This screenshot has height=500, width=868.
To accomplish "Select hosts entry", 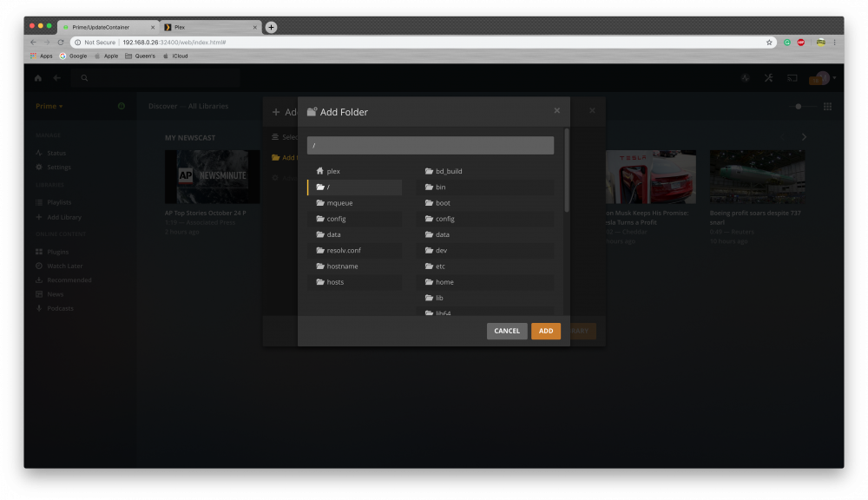I will click(x=354, y=282).
